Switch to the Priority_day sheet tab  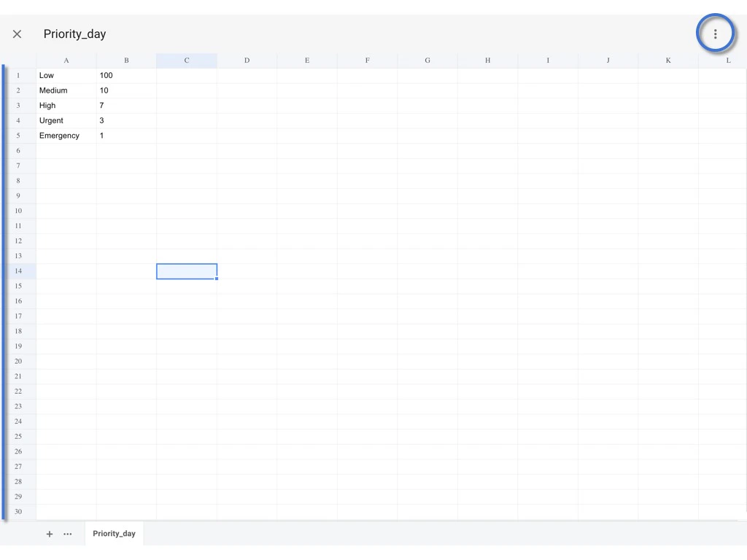tap(114, 533)
